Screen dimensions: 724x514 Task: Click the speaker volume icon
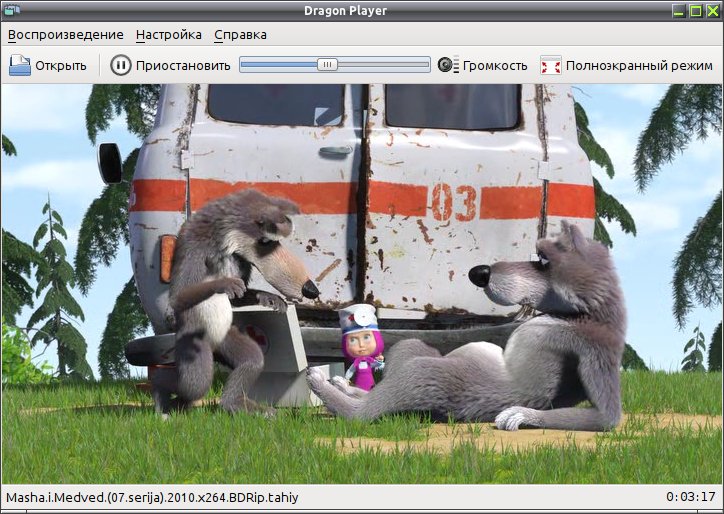447,65
